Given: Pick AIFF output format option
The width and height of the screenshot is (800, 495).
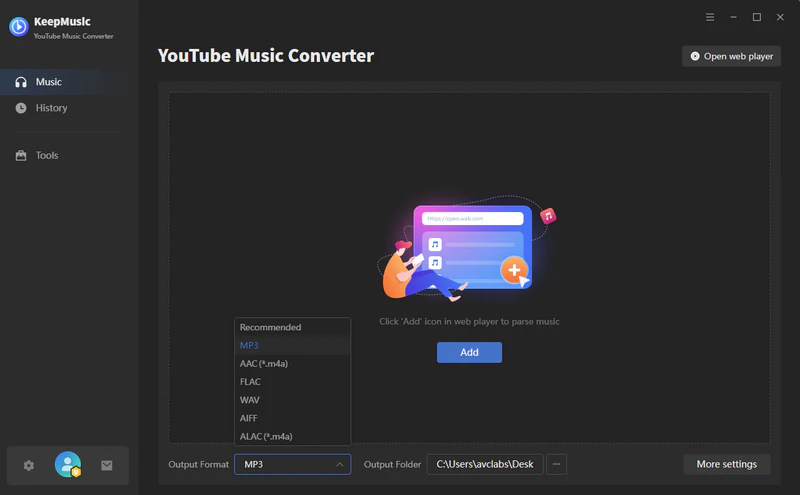Looking at the screenshot, I should coord(250,418).
